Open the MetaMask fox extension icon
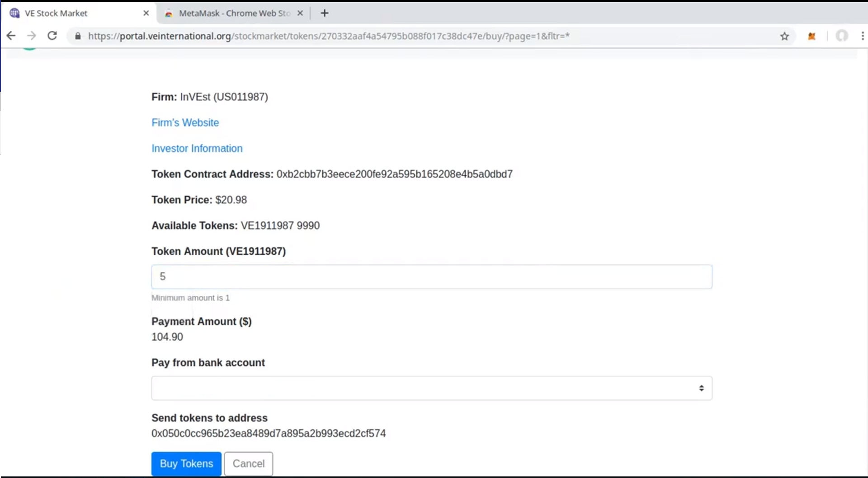This screenshot has width=868, height=478. pyautogui.click(x=812, y=36)
